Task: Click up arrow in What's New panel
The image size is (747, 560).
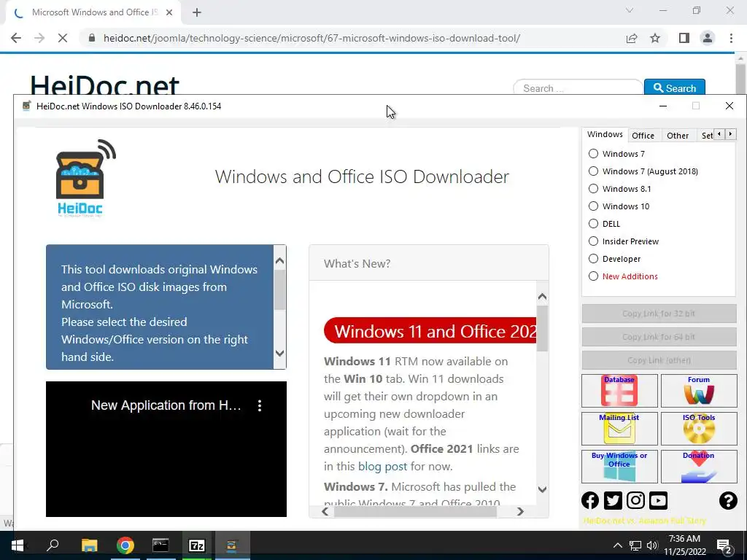Action: tap(542, 297)
